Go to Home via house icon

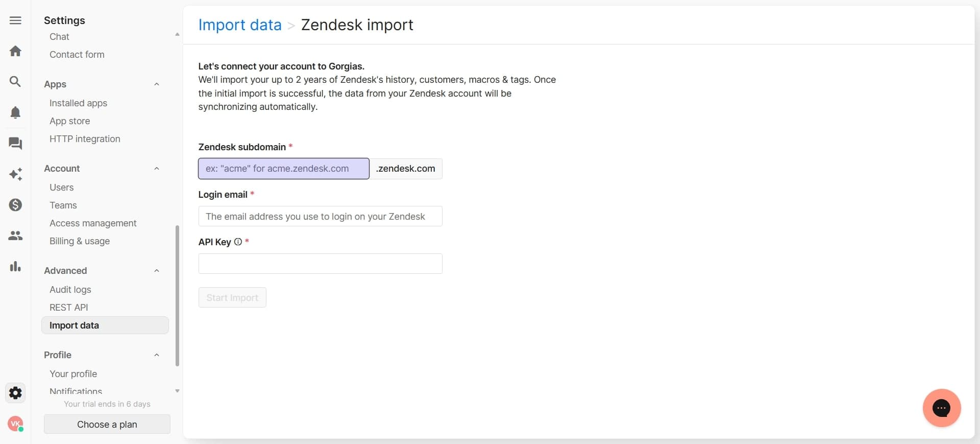[x=15, y=51]
